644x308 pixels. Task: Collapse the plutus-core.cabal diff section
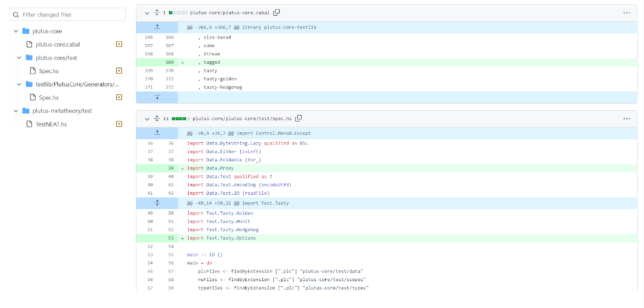147,13
